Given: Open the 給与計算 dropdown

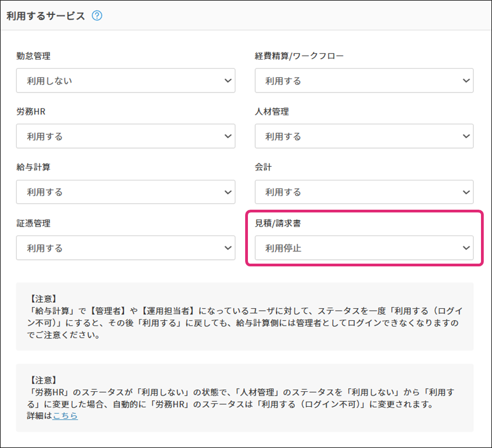Looking at the screenshot, I should click(x=126, y=192).
